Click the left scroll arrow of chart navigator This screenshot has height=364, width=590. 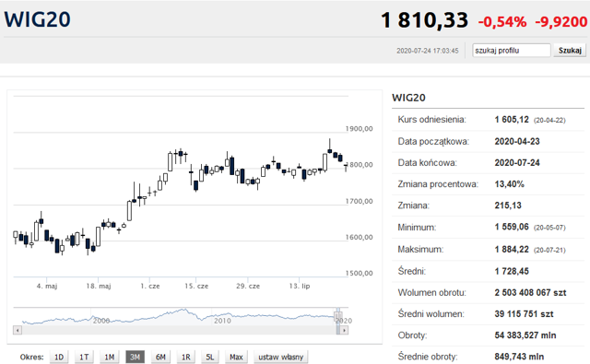(18, 330)
